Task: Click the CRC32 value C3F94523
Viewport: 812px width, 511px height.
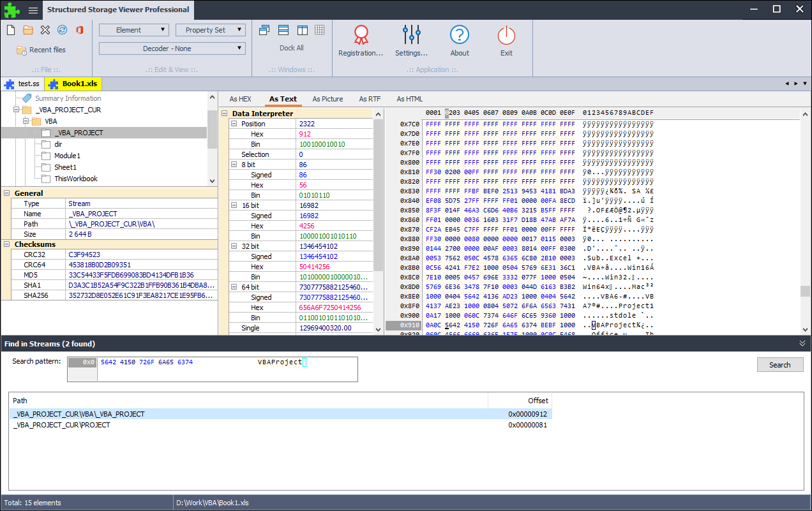Action: (84, 255)
